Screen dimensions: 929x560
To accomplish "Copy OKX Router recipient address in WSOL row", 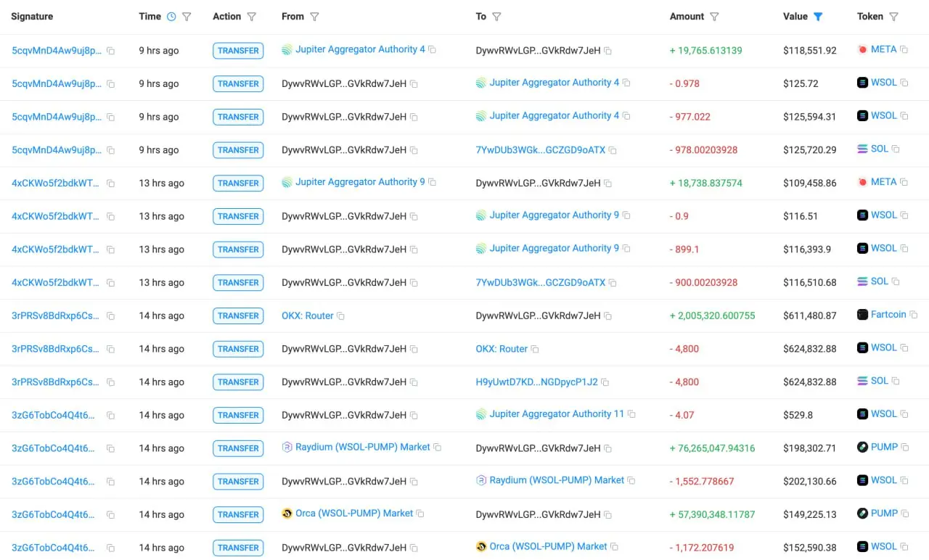I will pos(535,349).
